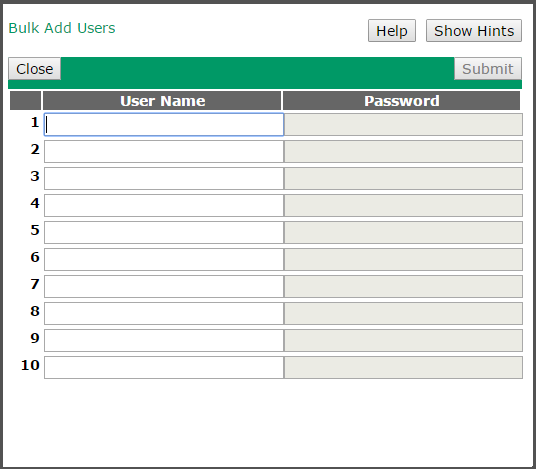Click the User Name field in row 5
The width and height of the screenshot is (536, 469).
164,232
